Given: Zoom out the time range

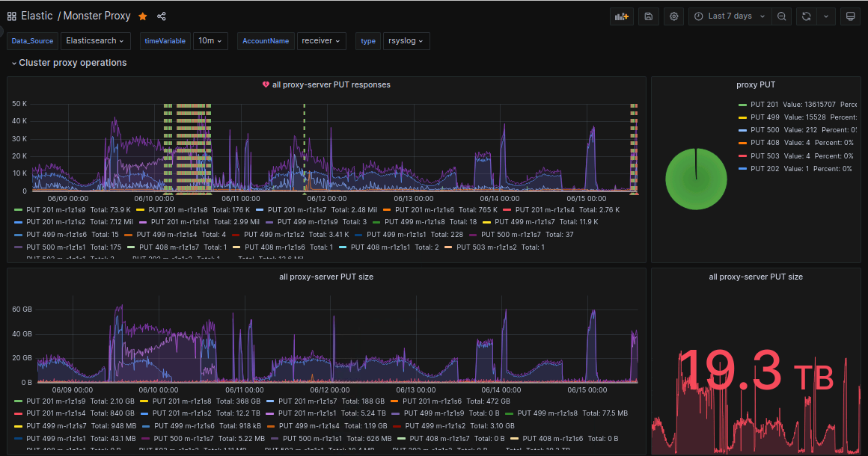Looking at the screenshot, I should pyautogui.click(x=782, y=16).
